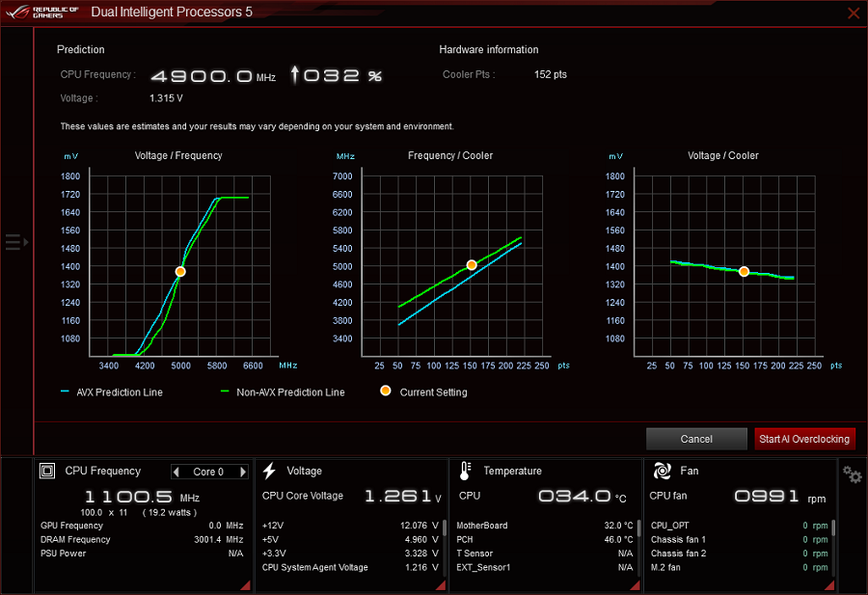
Task: Click the +3.3V value 3.328 V
Action: pyautogui.click(x=421, y=553)
